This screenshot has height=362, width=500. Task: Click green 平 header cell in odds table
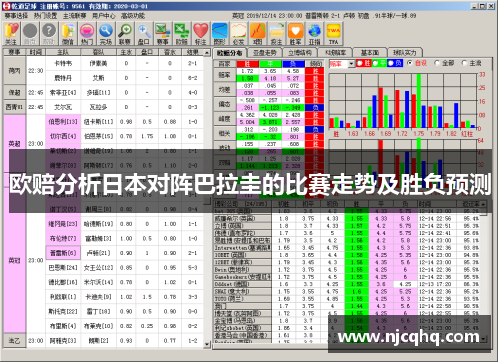tap(270, 63)
